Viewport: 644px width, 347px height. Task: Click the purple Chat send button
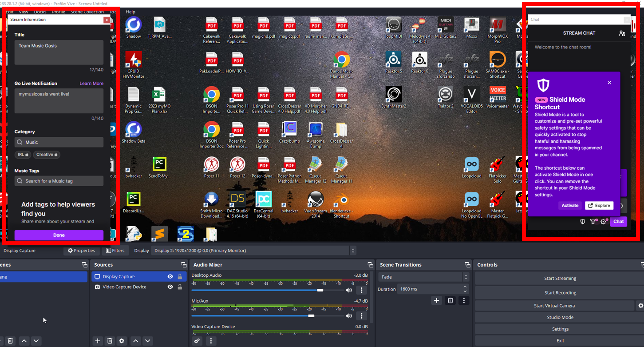point(619,221)
